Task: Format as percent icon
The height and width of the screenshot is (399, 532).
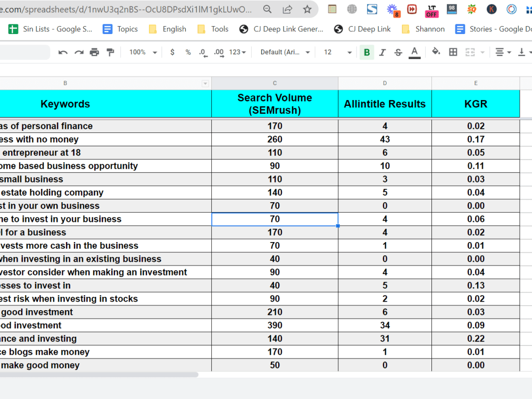Action: click(188, 52)
